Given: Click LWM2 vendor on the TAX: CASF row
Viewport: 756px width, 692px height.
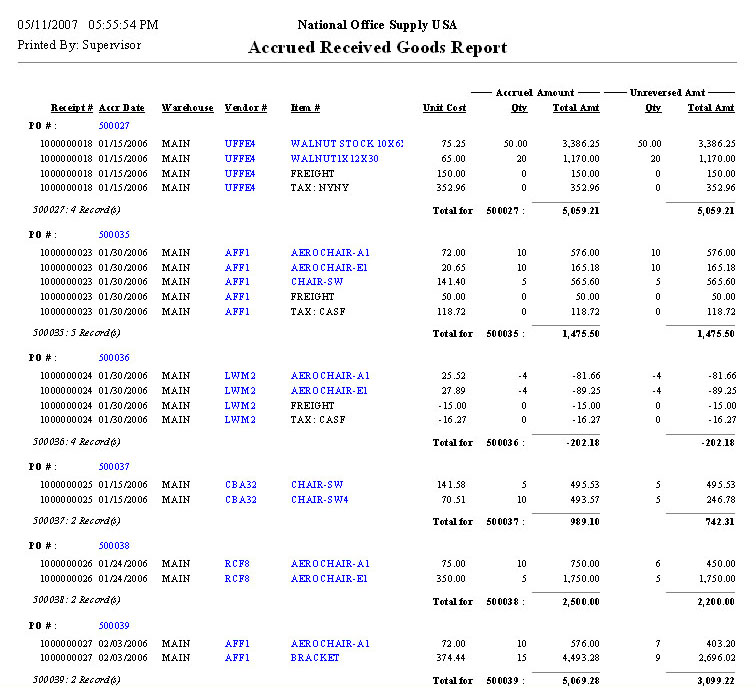Looking at the screenshot, I should pyautogui.click(x=240, y=421).
